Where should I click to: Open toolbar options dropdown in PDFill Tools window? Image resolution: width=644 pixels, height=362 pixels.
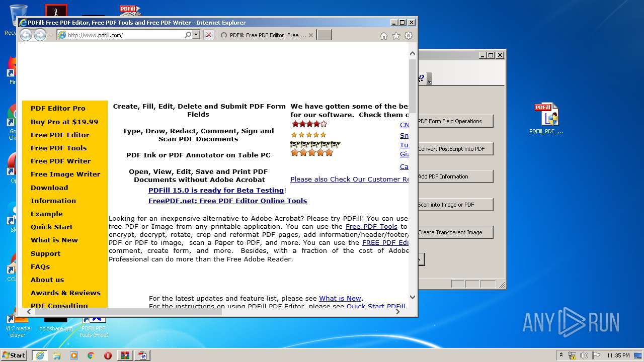point(429,79)
